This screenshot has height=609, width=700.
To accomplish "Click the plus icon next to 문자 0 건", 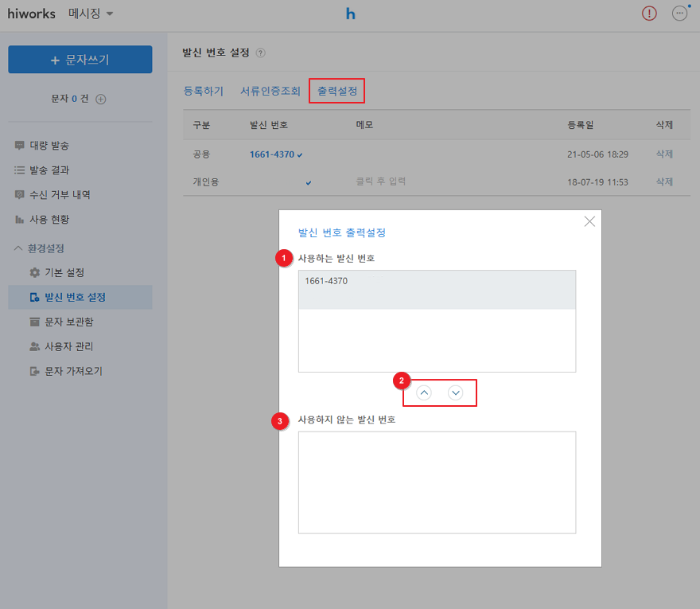I will point(101,99).
